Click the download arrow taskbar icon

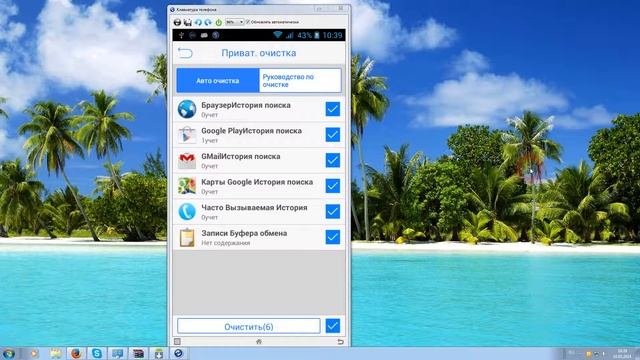pyautogui.click(x=159, y=353)
